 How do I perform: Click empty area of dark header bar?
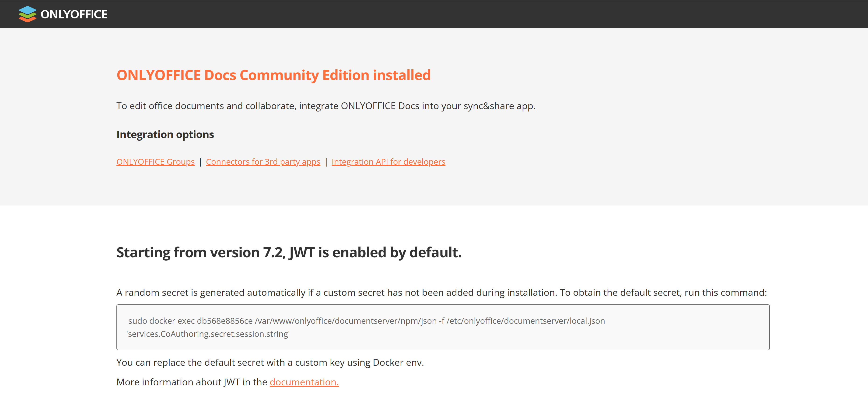(x=472, y=14)
